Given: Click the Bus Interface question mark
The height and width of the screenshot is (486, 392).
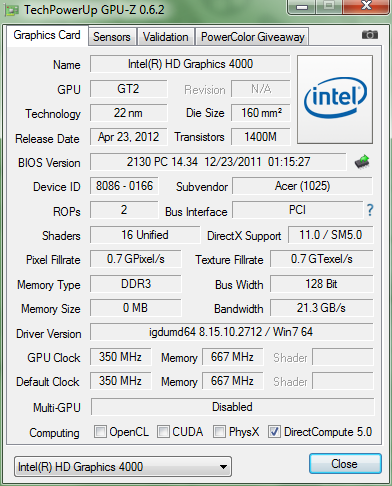Looking at the screenshot, I should [370, 210].
